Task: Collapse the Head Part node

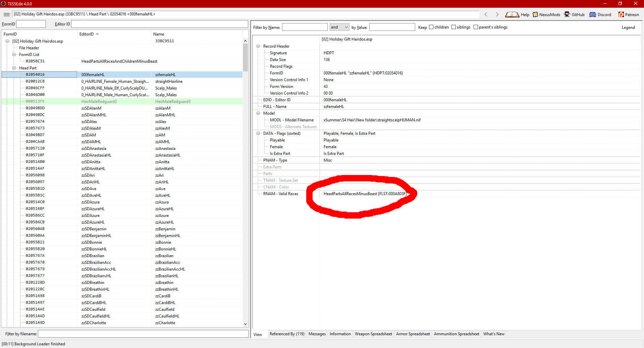Action: coord(14,68)
